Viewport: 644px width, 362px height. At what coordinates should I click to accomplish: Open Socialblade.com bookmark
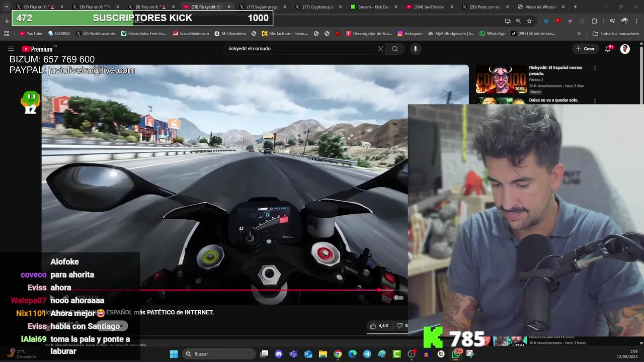click(x=191, y=34)
